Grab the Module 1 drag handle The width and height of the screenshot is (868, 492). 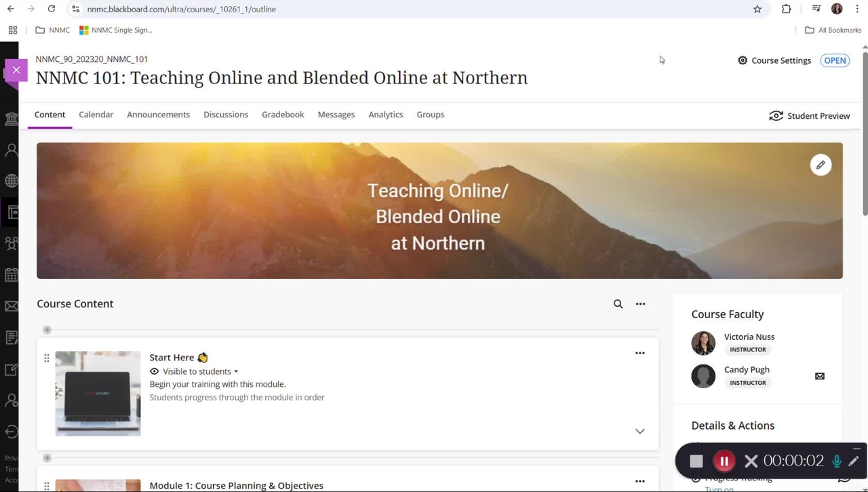[47, 486]
